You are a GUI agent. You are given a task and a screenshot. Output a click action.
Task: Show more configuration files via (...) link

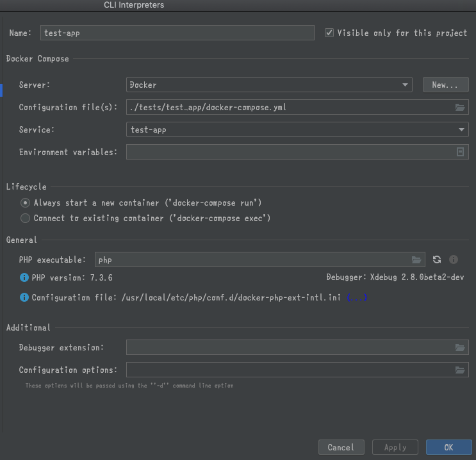click(357, 297)
